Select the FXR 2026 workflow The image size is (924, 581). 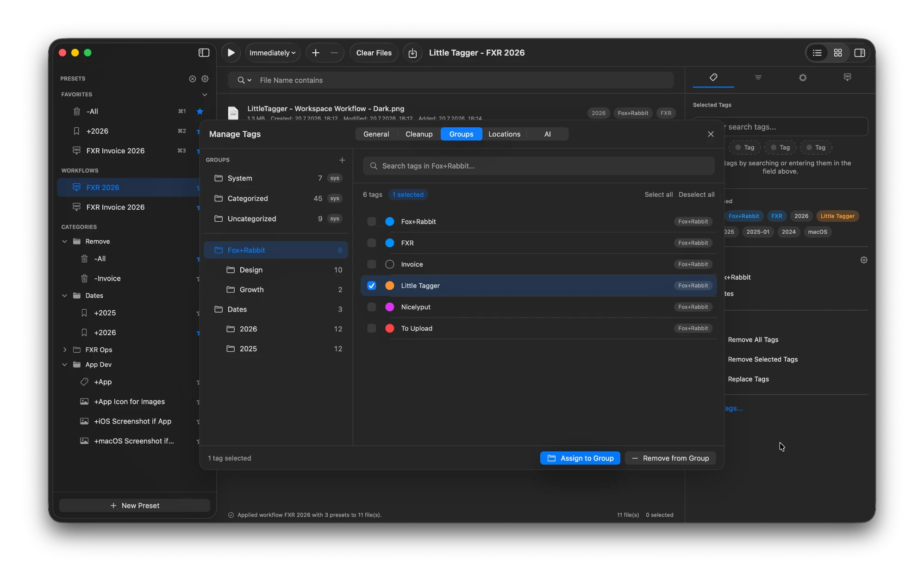129,187
